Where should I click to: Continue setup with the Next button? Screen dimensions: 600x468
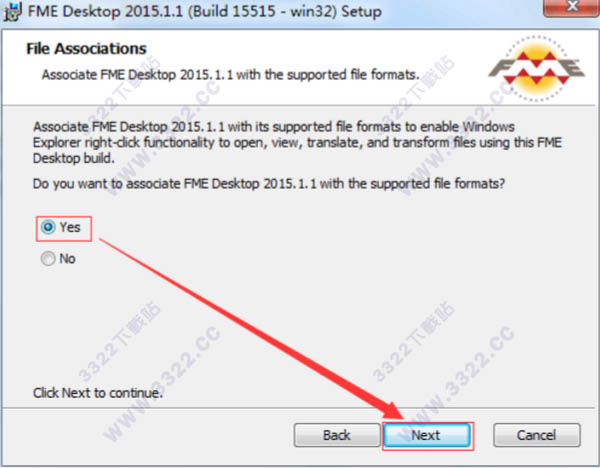(x=427, y=435)
